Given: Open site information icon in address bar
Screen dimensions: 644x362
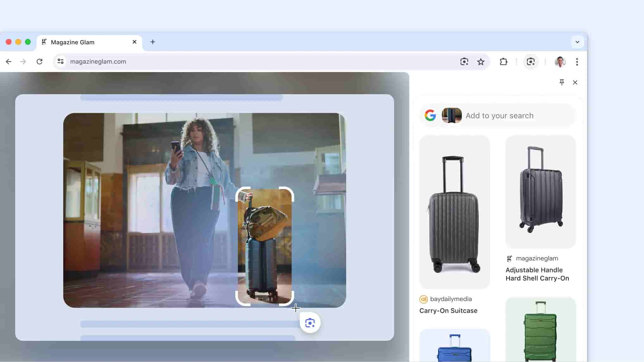Looking at the screenshot, I should [x=60, y=62].
